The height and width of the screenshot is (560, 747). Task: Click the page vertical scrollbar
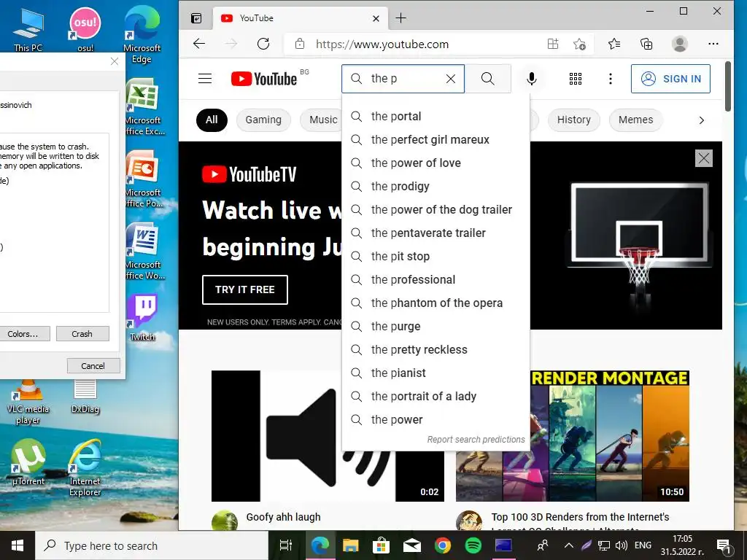coord(728,87)
